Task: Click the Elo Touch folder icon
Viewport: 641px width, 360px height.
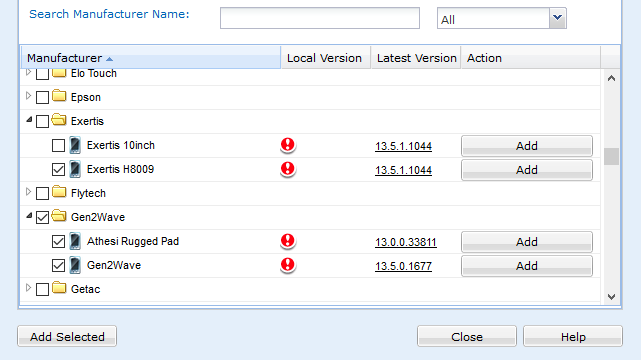Action: pos(59,73)
